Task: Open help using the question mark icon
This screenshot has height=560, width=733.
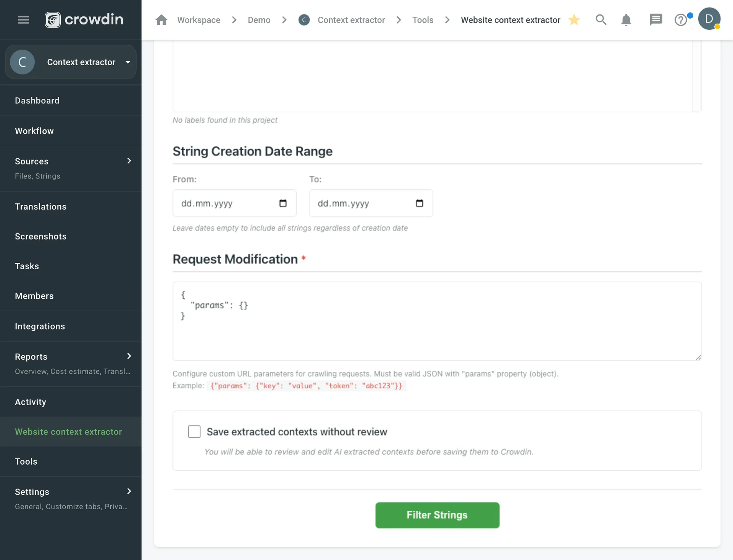Action: pyautogui.click(x=681, y=20)
